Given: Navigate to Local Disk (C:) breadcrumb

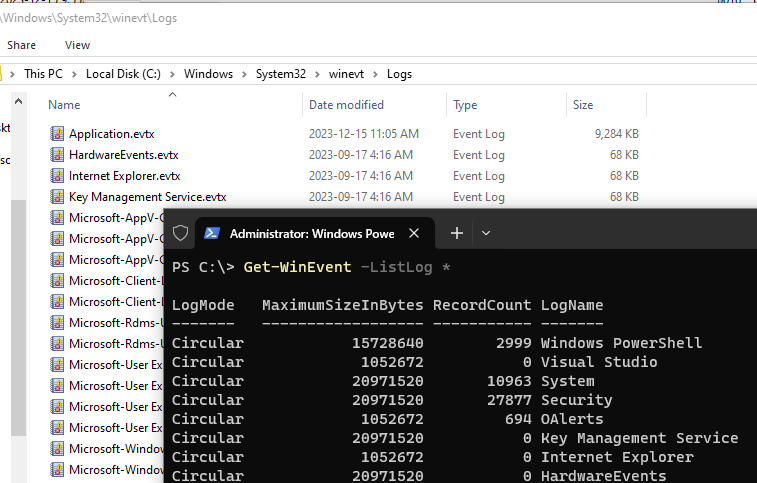Looking at the screenshot, I should pyautogui.click(x=123, y=74).
